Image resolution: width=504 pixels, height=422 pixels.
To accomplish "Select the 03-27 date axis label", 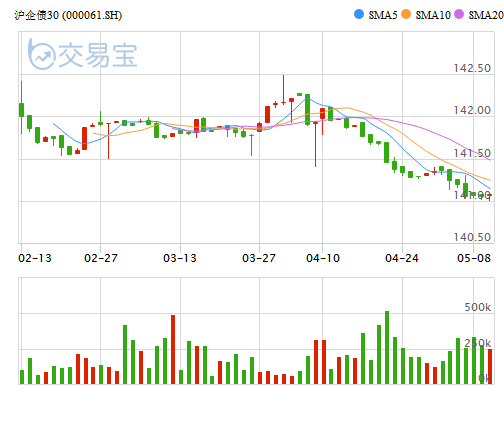I will click(x=259, y=258).
